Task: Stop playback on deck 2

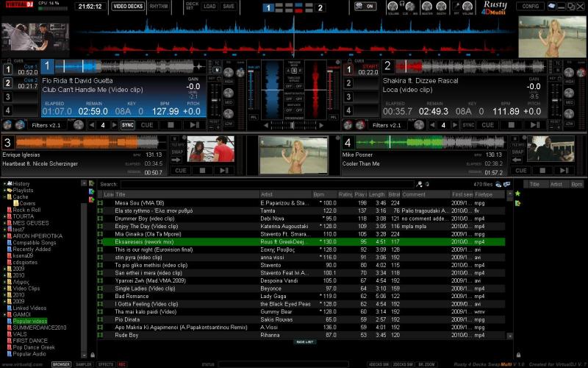Action: pyautogui.click(x=511, y=125)
